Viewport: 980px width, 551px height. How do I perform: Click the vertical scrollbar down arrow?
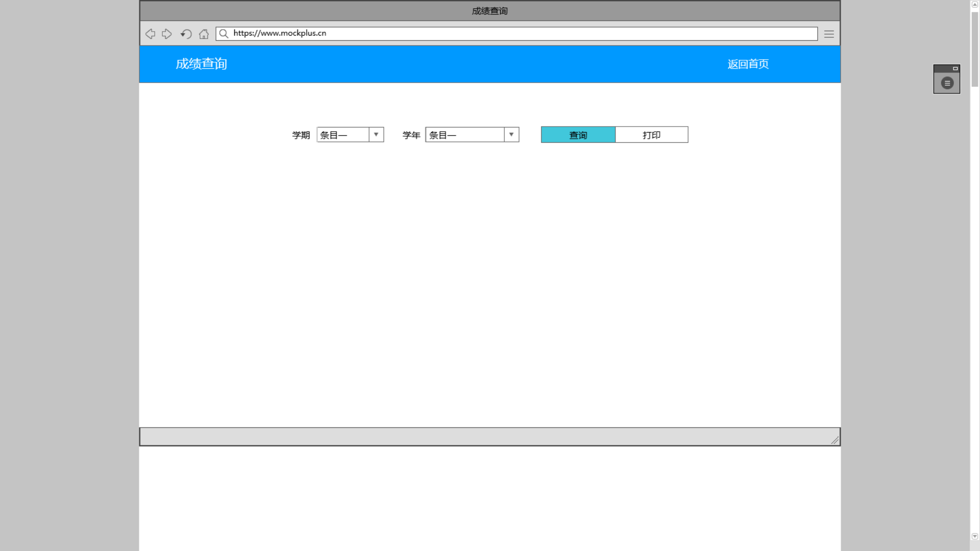pyautogui.click(x=974, y=536)
